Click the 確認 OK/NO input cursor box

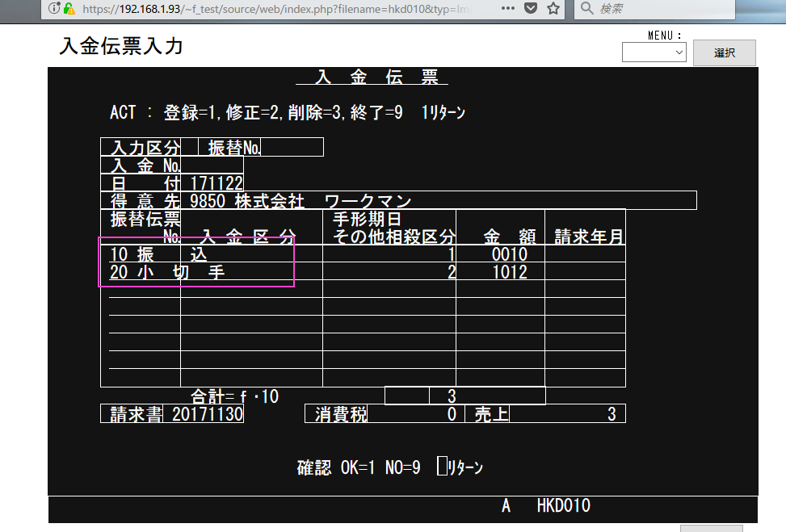pos(441,467)
